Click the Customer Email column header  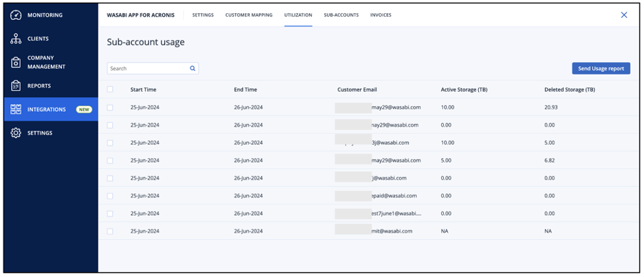[x=357, y=90]
